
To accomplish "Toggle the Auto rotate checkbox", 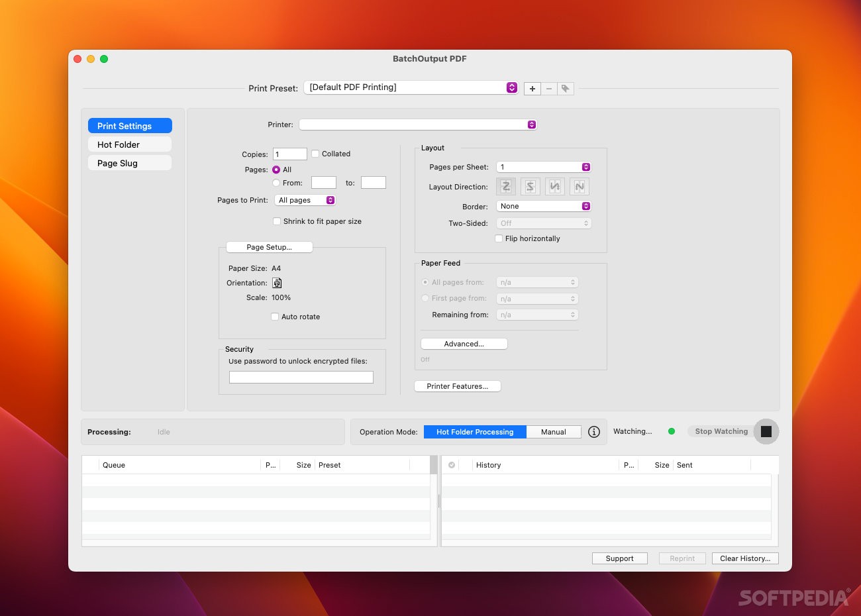I will pos(275,317).
